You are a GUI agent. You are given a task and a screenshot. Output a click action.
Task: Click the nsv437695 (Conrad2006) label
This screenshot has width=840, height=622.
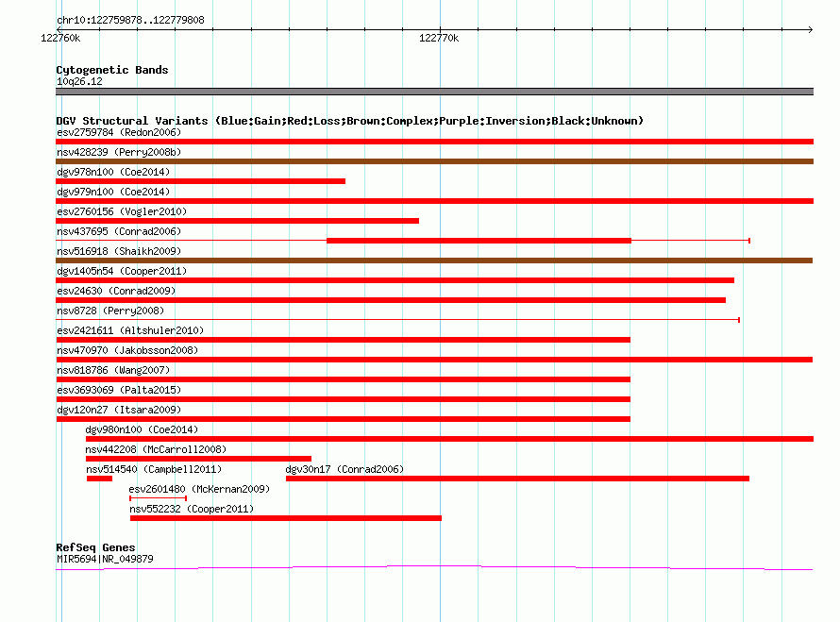[119, 231]
